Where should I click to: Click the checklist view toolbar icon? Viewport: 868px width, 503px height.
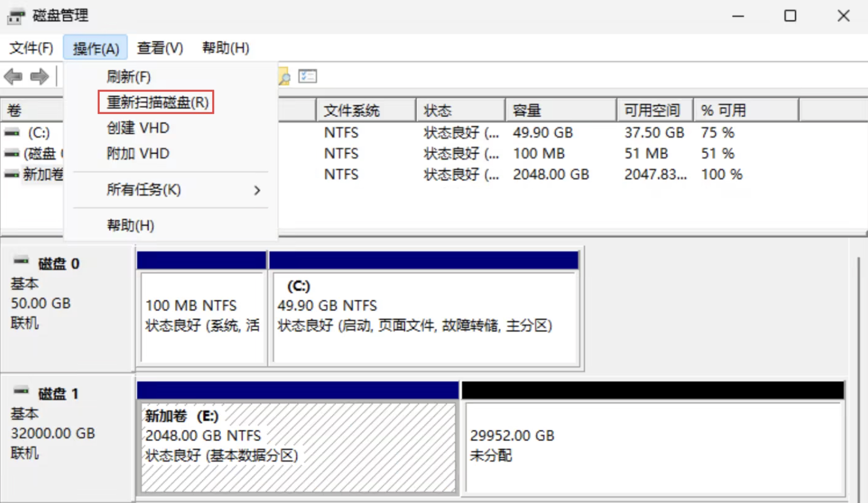(x=308, y=76)
